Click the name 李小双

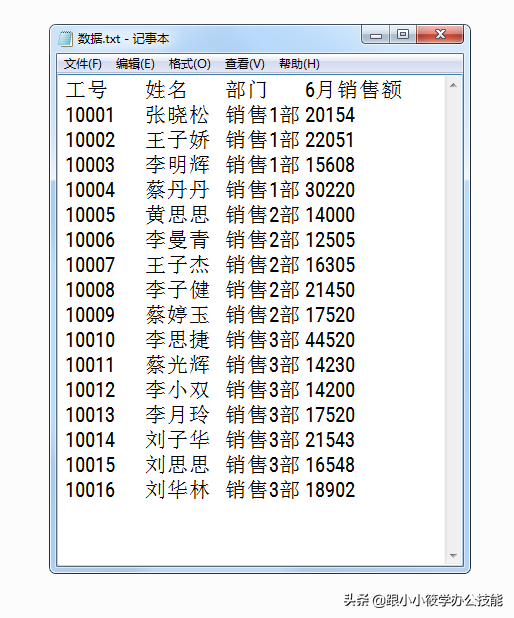pyautogui.click(x=177, y=390)
